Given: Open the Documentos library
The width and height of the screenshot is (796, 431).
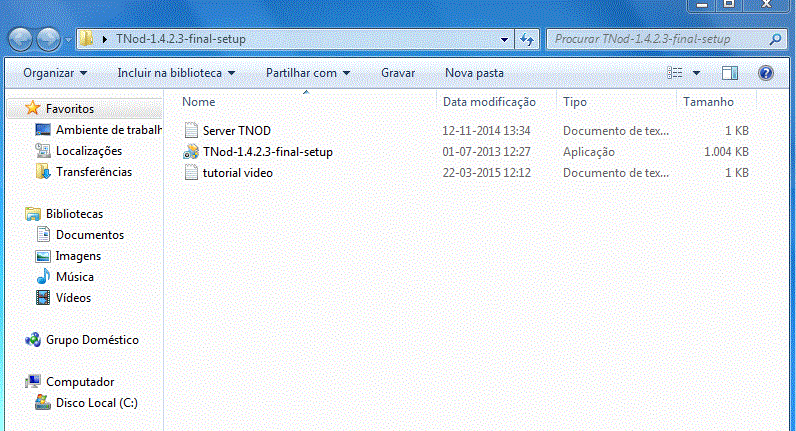Looking at the screenshot, I should click(x=90, y=235).
